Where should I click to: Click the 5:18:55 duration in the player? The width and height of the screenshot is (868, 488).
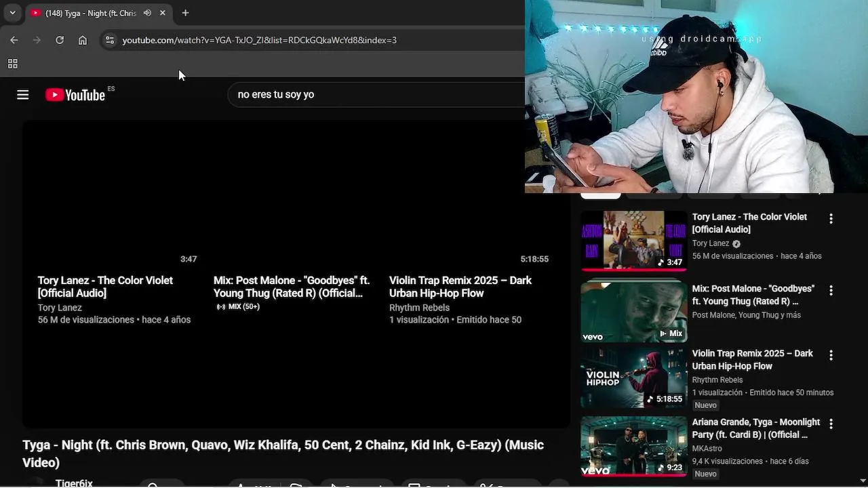(534, 259)
